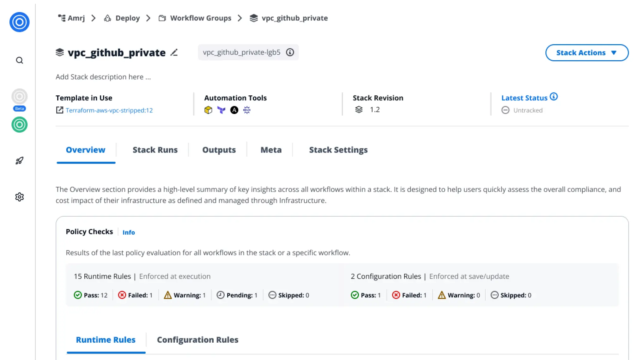This screenshot has height=360, width=644.
Task: Open the Terraform-aws-vpc-stripped:12 template link
Action: tap(109, 110)
